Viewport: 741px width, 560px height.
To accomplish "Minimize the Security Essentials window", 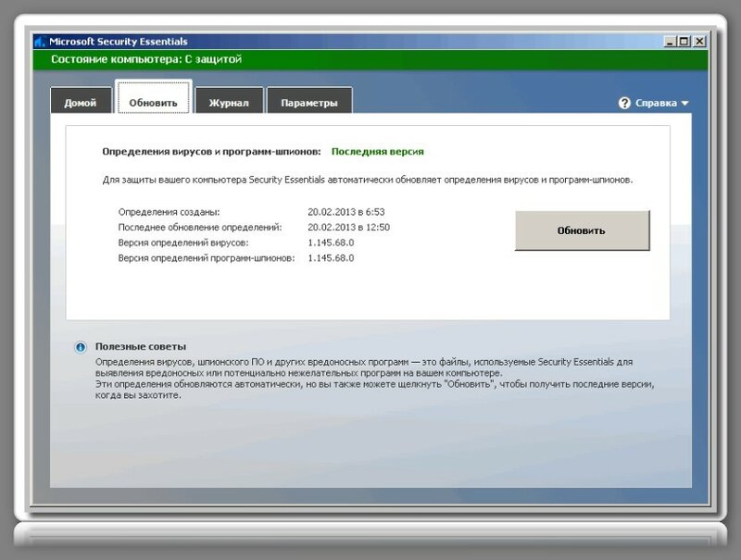I will tap(670, 42).
